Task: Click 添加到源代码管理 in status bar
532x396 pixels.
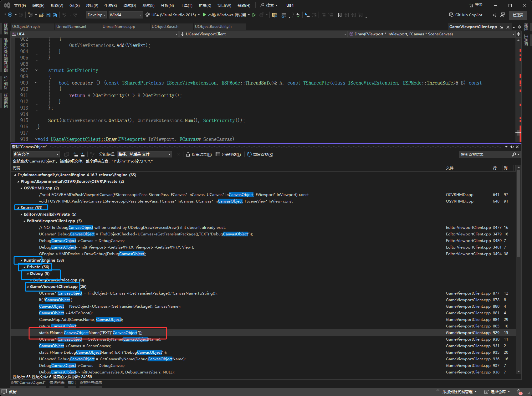Action: click(456, 392)
